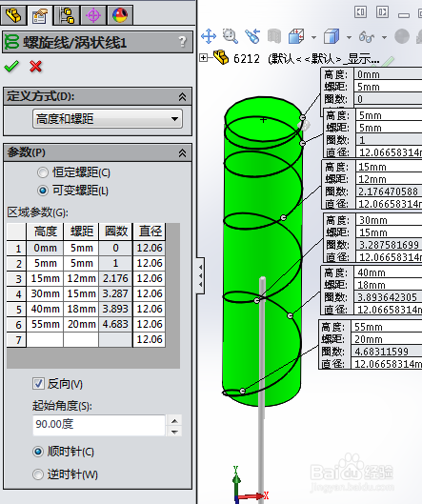Click the 高度 column header
This screenshot has width=422, height=504.
point(45,232)
